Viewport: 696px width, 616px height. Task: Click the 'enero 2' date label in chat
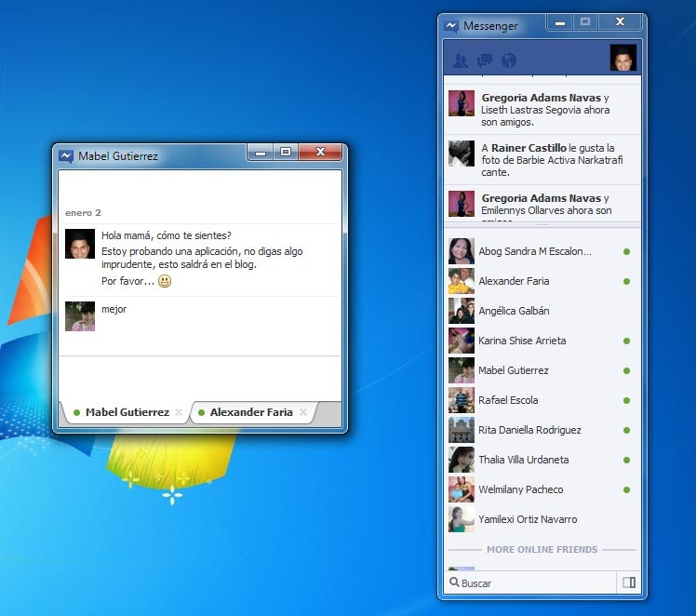[x=83, y=212]
